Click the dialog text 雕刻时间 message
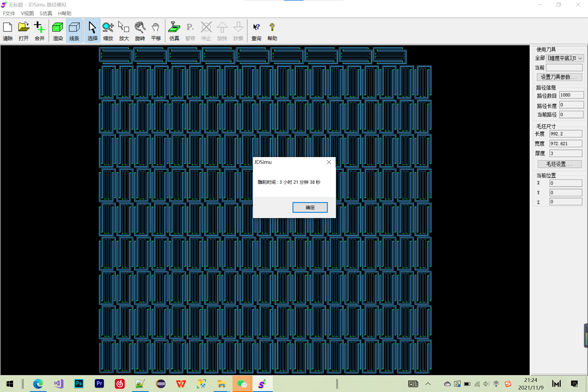 click(x=289, y=182)
